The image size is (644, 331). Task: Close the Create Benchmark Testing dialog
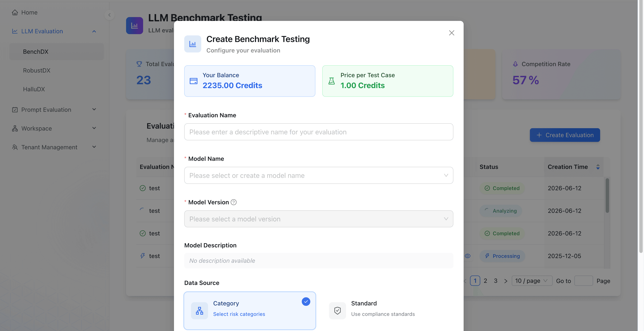point(451,33)
